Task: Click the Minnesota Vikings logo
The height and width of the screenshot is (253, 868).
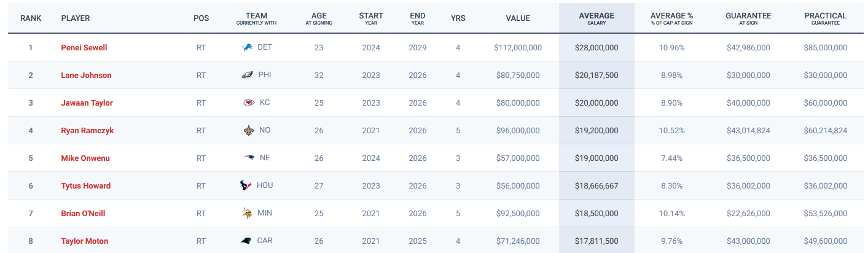Action: 247,214
